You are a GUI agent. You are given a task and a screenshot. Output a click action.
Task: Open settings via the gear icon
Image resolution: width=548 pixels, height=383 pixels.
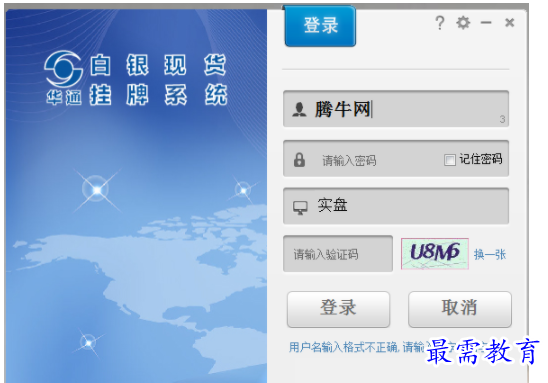pyautogui.click(x=463, y=23)
